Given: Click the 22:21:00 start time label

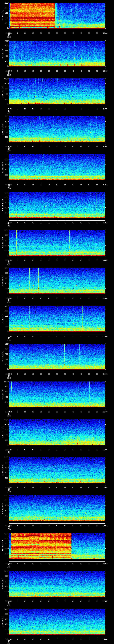Looking at the screenshot, I should [9, 298].
